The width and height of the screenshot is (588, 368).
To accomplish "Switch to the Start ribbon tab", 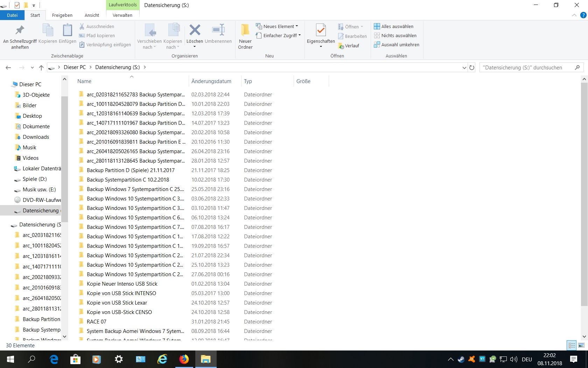I will pos(35,15).
